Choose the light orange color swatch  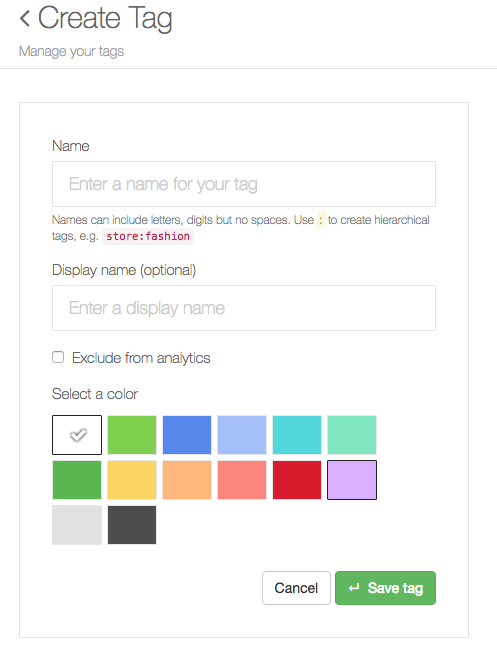point(187,480)
